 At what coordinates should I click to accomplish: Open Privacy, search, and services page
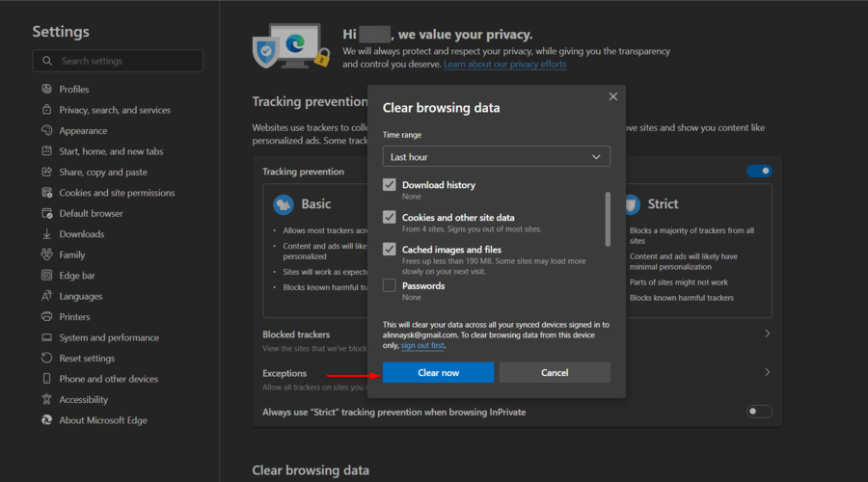pos(115,110)
